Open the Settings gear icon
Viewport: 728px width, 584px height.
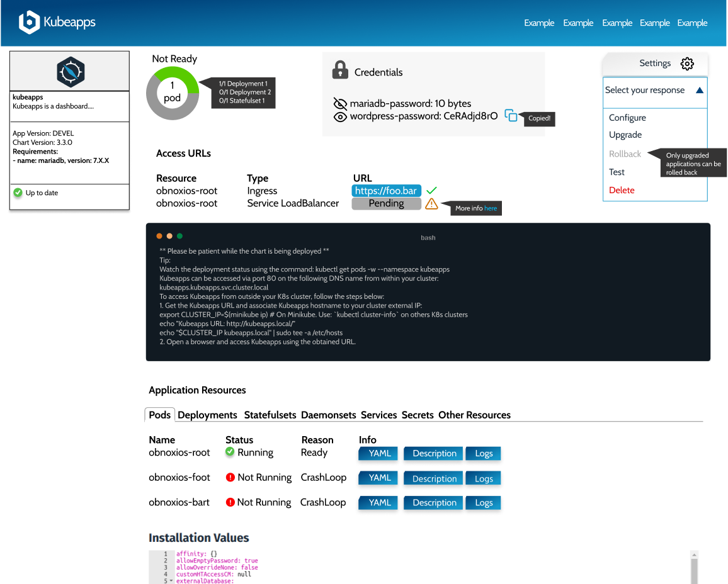coord(687,64)
